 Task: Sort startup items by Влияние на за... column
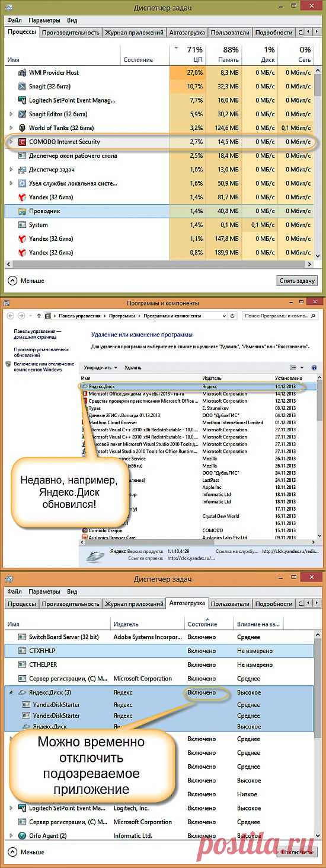[x=258, y=624]
